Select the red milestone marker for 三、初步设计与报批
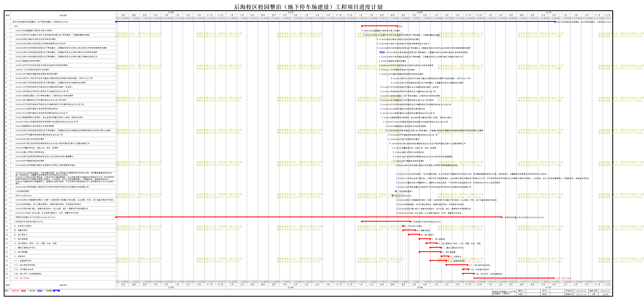This screenshot has height=300, width=644. [x=403, y=226]
